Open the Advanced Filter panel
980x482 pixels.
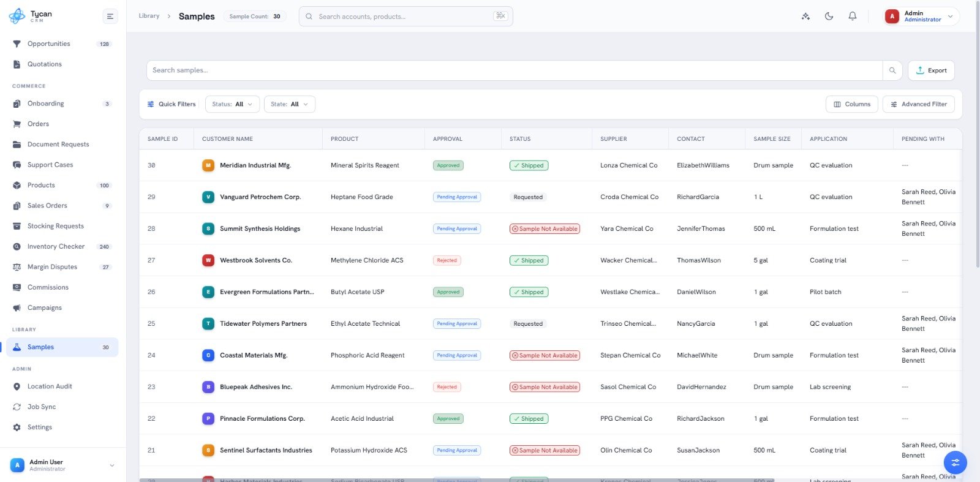pyautogui.click(x=919, y=104)
